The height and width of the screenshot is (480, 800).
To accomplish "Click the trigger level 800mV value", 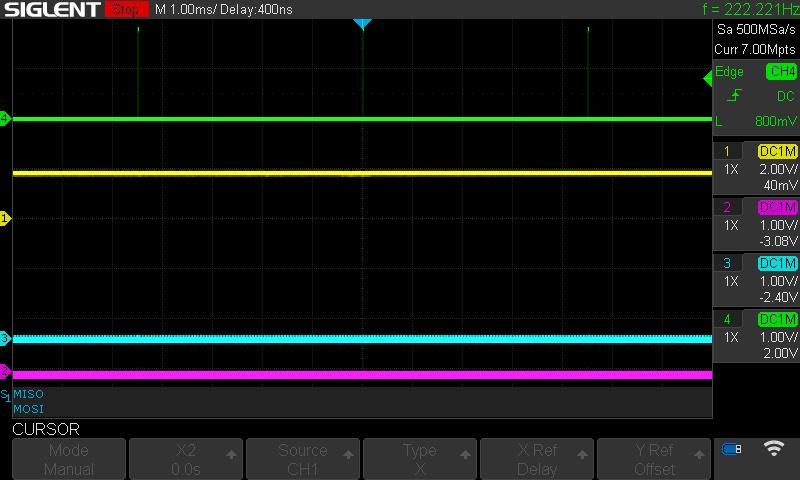I will (776, 121).
